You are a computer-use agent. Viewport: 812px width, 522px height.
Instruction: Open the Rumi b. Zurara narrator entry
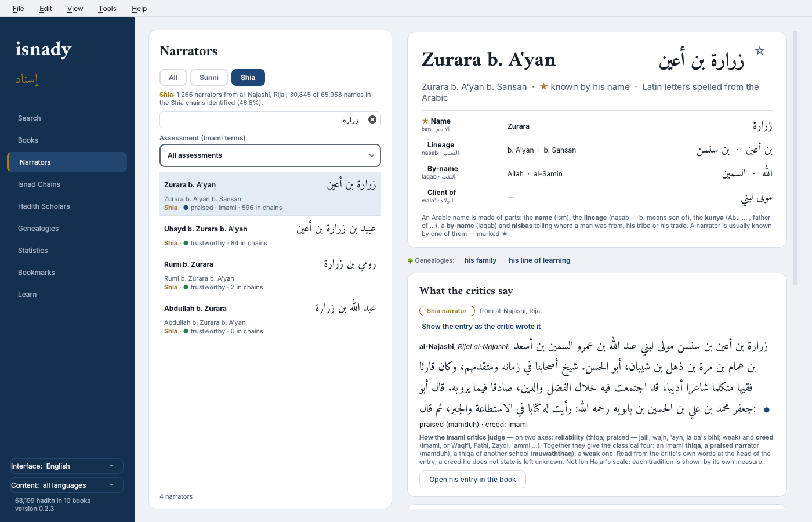tap(270, 273)
